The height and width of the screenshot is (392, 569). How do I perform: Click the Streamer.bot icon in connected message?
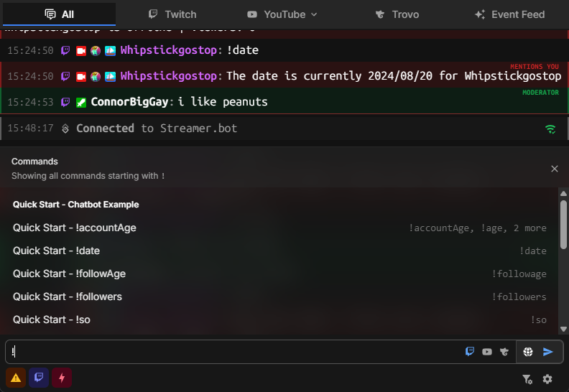pyautogui.click(x=65, y=129)
